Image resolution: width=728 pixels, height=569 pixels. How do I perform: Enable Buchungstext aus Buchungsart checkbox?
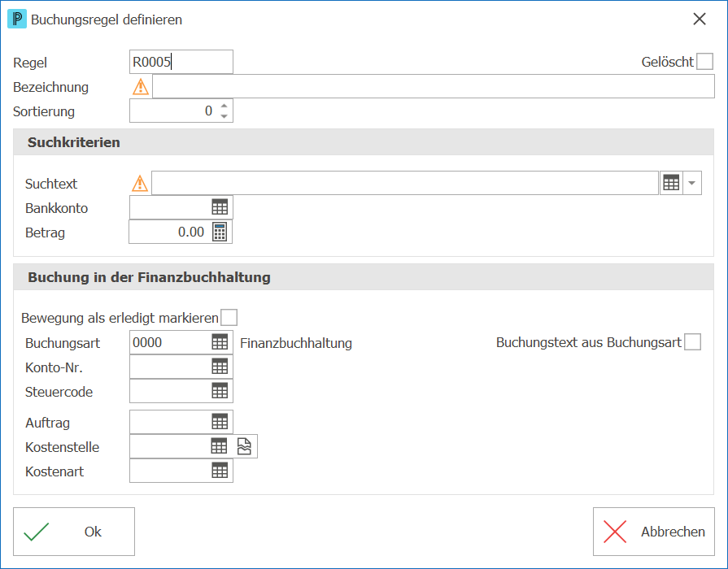693,342
